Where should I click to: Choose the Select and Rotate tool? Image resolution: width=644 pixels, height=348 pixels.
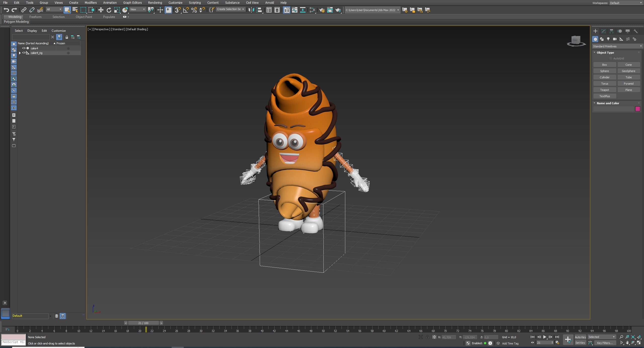point(109,10)
